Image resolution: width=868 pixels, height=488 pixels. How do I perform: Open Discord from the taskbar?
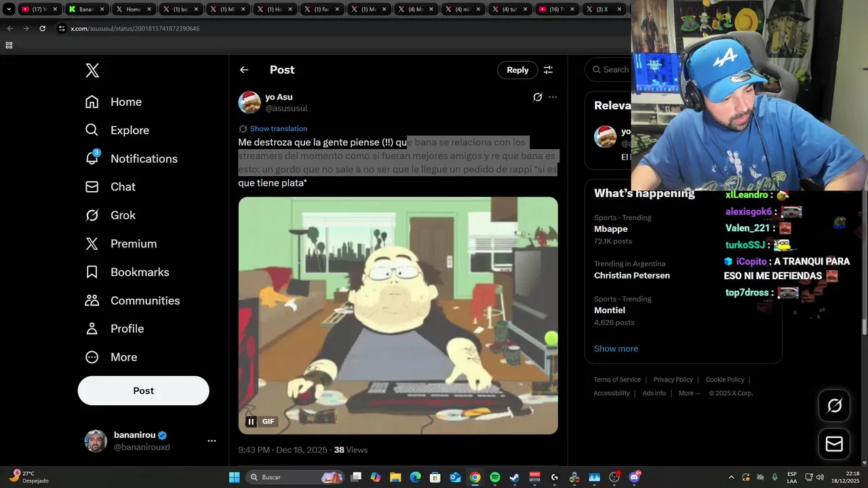[x=635, y=477]
